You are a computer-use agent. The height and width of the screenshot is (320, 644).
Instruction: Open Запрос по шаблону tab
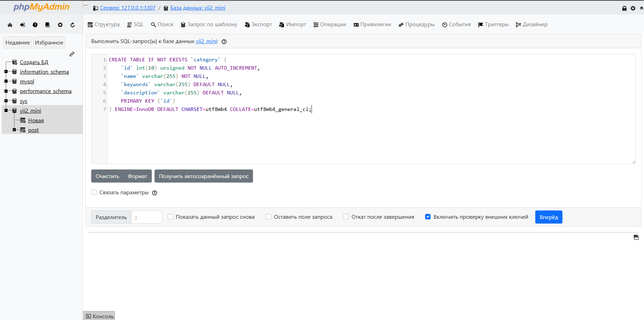tap(209, 24)
